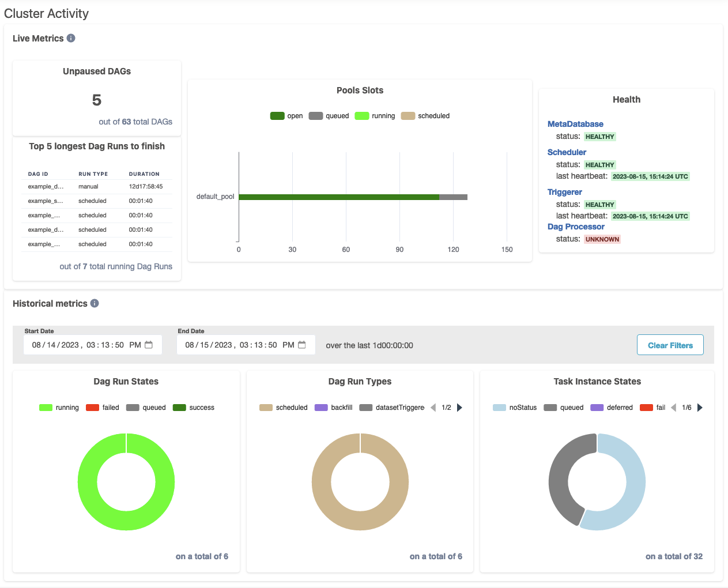This screenshot has width=728, height=588.
Task: Go to previous Dag Run Types legend page
Action: point(433,408)
